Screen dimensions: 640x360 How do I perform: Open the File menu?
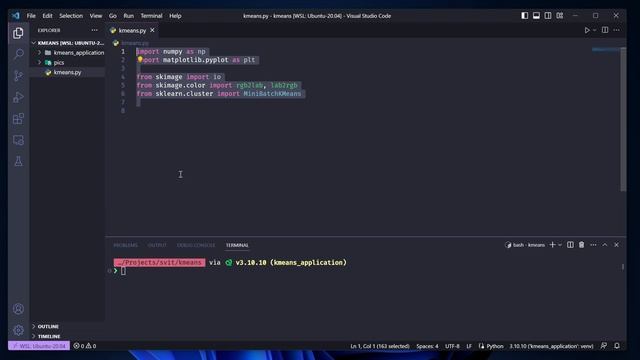(31, 16)
